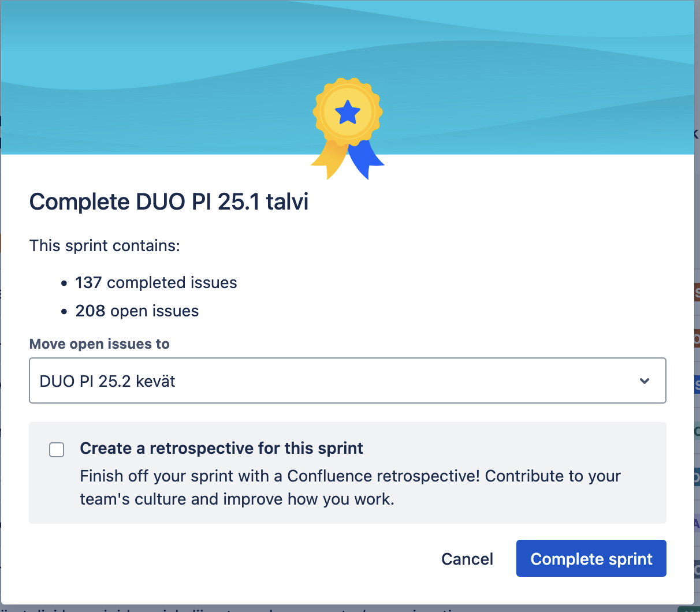The image size is (700, 612).
Task: Click the Confluence retrospective description text
Action: (x=350, y=487)
